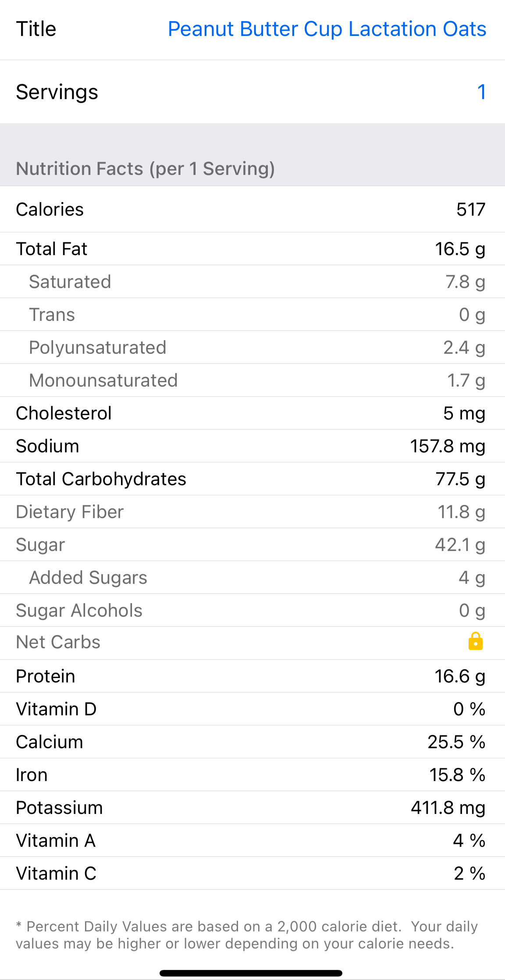Select the Added Sugars row
This screenshot has height=980, width=505.
[x=252, y=578]
